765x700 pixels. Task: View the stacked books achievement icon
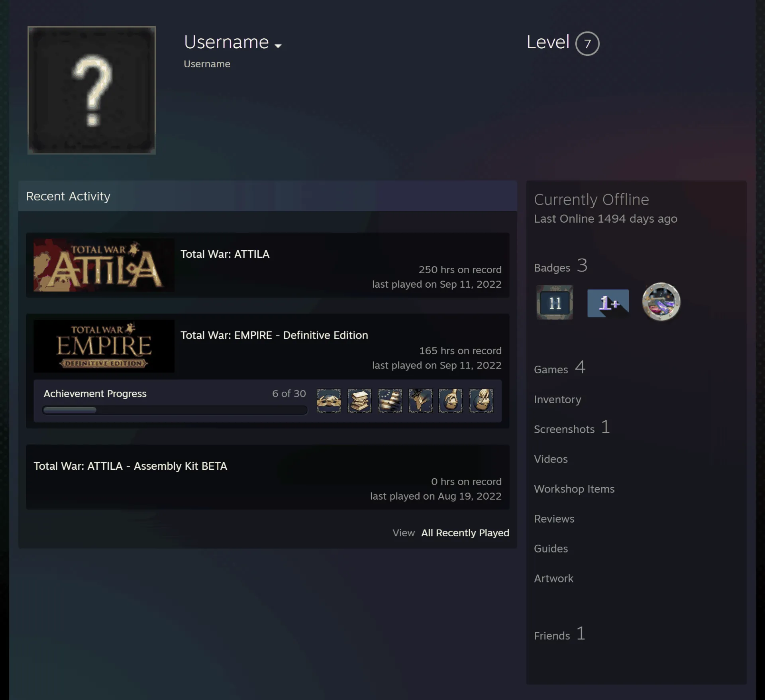(x=359, y=401)
